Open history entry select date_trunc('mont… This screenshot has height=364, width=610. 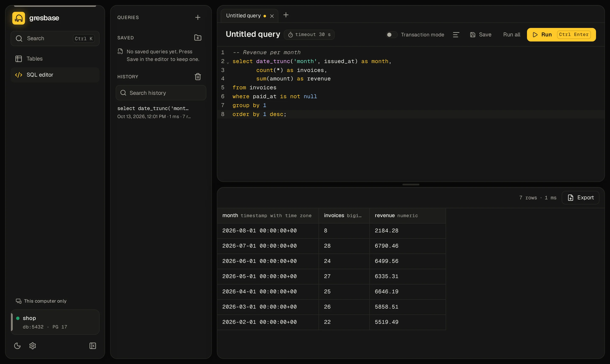[161, 112]
